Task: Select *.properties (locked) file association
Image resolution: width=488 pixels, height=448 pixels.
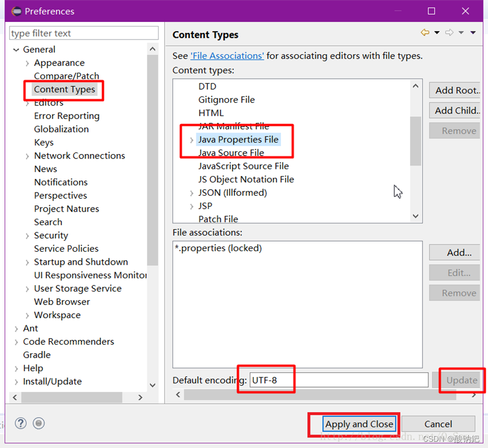Action: 218,248
